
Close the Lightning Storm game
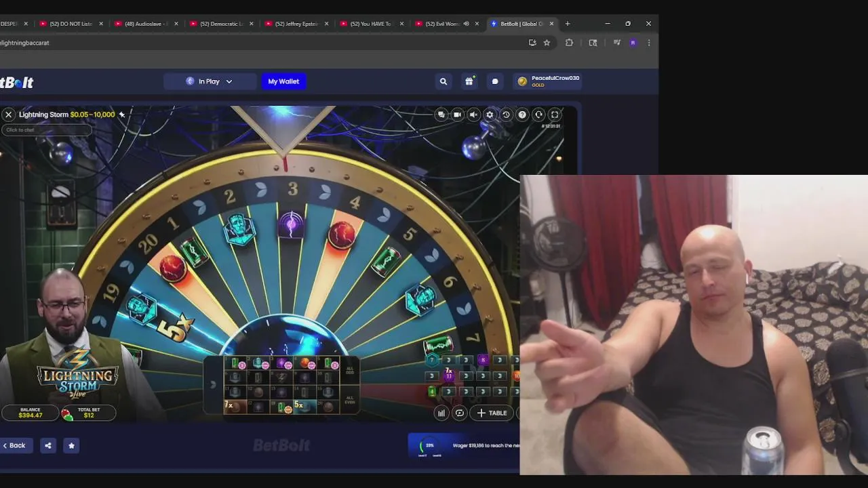coord(9,115)
